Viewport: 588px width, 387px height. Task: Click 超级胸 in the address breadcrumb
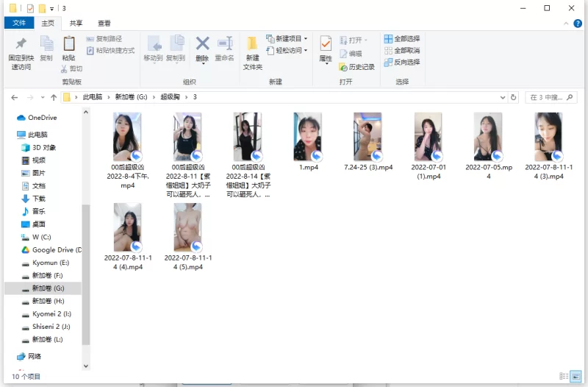pos(171,97)
